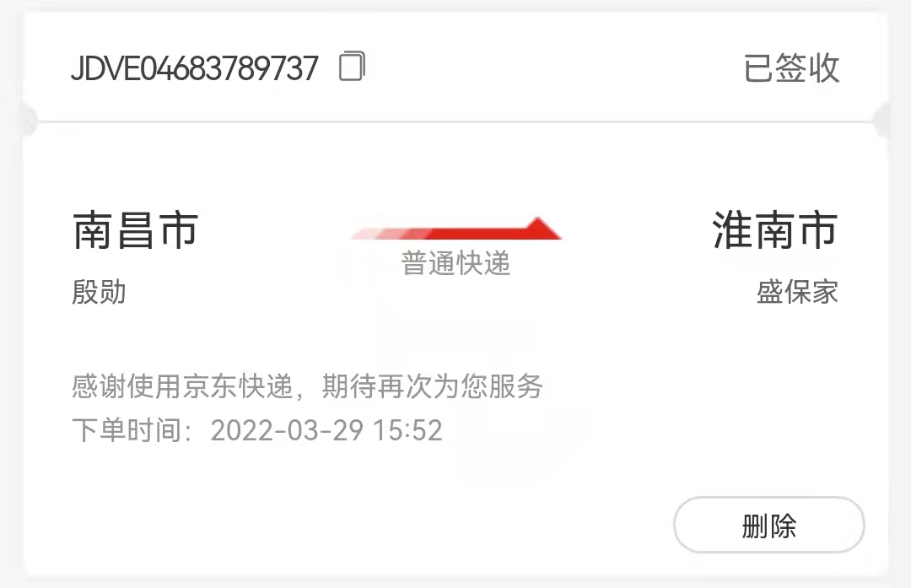Open the 已签收 delivery status
The image size is (911, 588).
(x=791, y=68)
